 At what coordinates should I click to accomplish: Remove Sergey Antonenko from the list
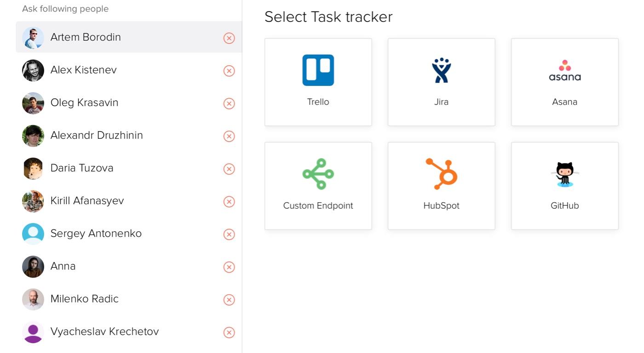[x=229, y=234]
